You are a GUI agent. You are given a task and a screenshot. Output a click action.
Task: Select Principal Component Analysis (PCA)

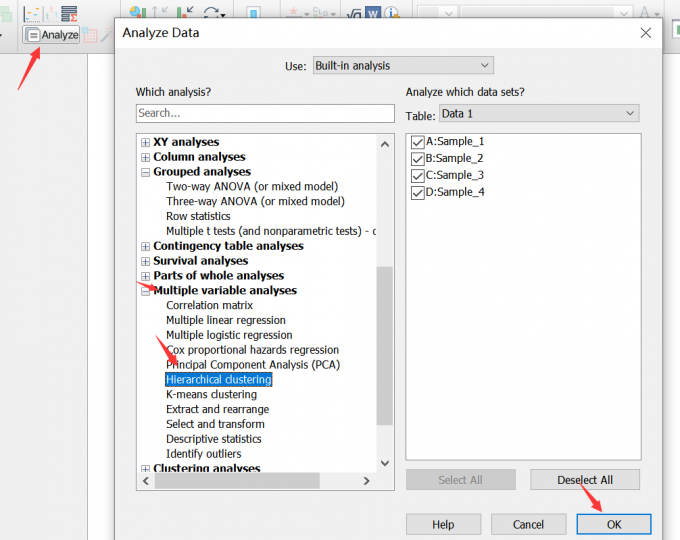pyautogui.click(x=252, y=365)
